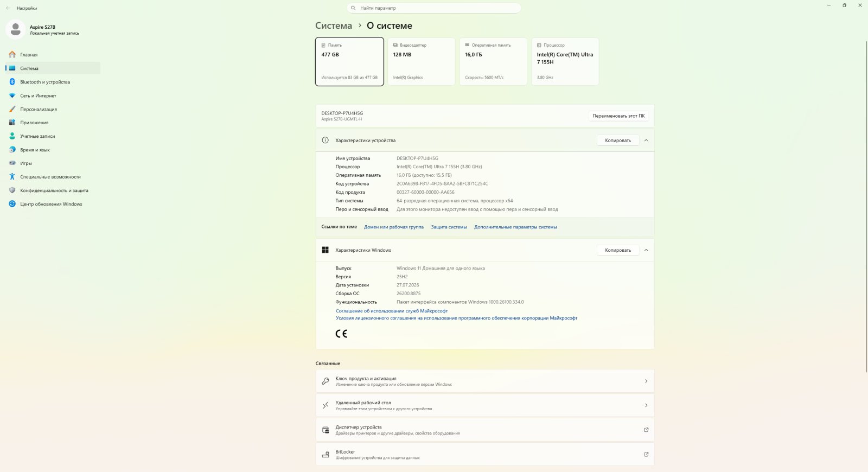Click the Aspire S27B user avatar
This screenshot has height=472, width=868.
click(x=15, y=29)
